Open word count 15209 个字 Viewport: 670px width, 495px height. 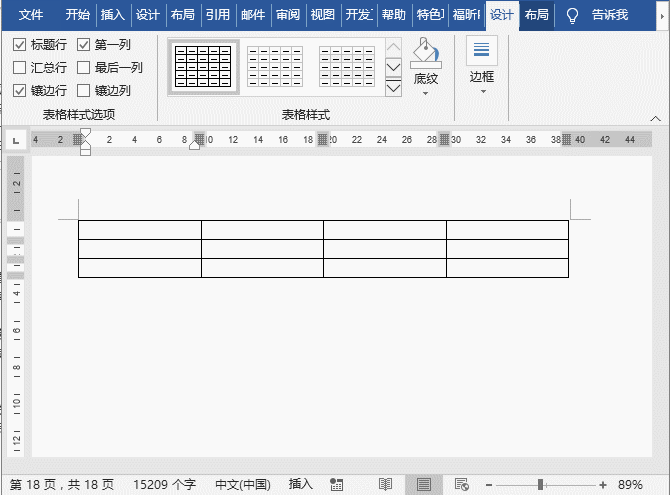[x=165, y=484]
